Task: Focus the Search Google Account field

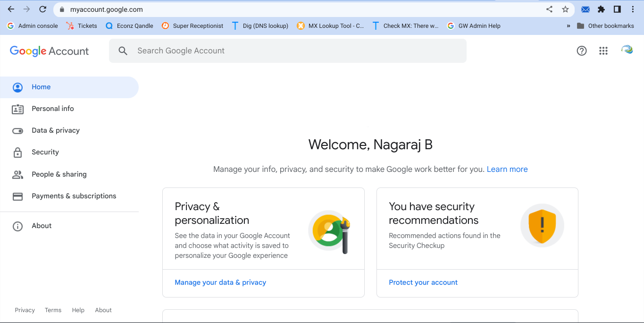Action: [288, 51]
